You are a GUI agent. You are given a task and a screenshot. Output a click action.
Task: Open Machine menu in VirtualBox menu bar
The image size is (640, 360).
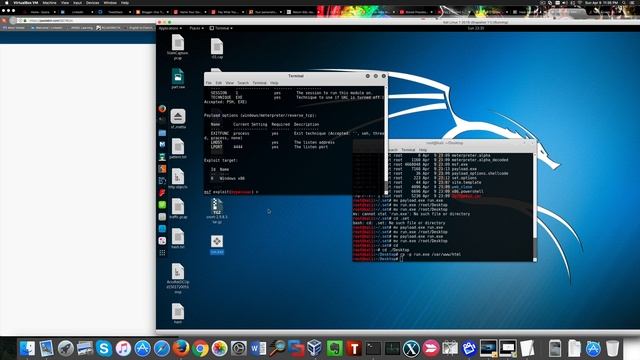coord(49,2)
